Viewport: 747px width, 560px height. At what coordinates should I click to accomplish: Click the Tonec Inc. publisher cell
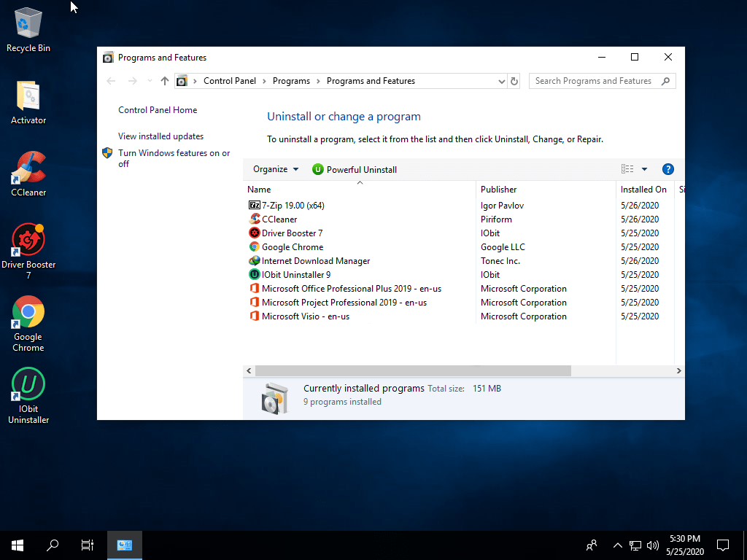point(500,260)
